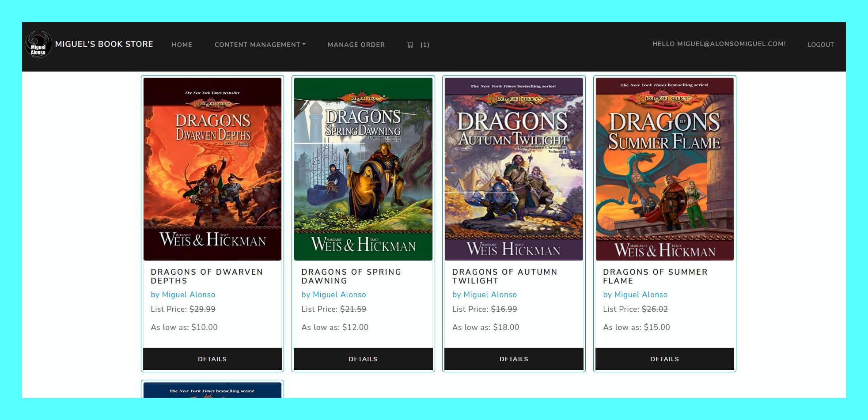View Details for Dragons of Dwarven Depths

pyautogui.click(x=212, y=359)
